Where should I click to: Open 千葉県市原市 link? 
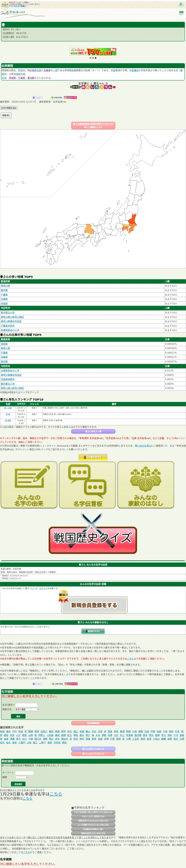click(x=8, y=326)
